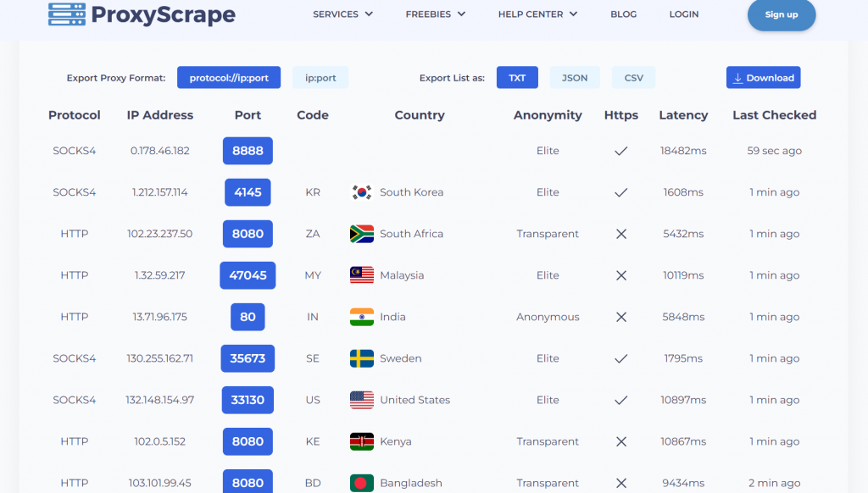Click latency value 18482ms
This screenshot has width=868, height=493.
point(683,151)
